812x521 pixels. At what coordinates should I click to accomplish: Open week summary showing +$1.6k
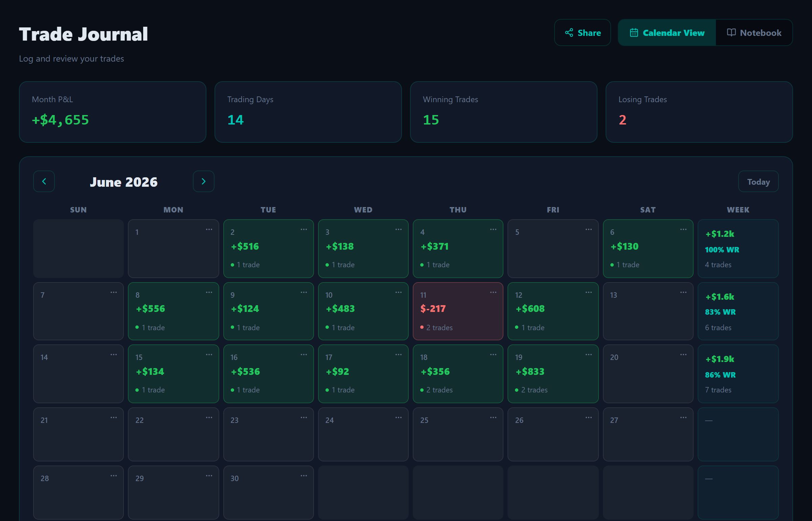pyautogui.click(x=738, y=311)
